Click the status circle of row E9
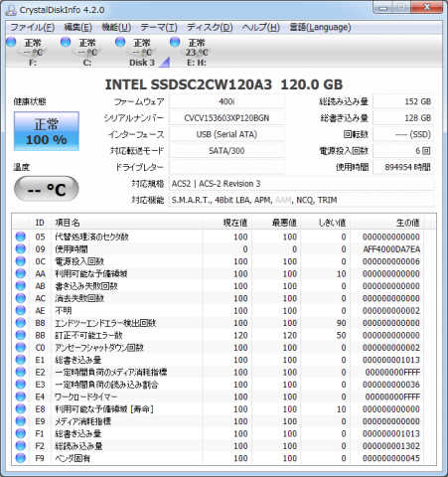 21,421
